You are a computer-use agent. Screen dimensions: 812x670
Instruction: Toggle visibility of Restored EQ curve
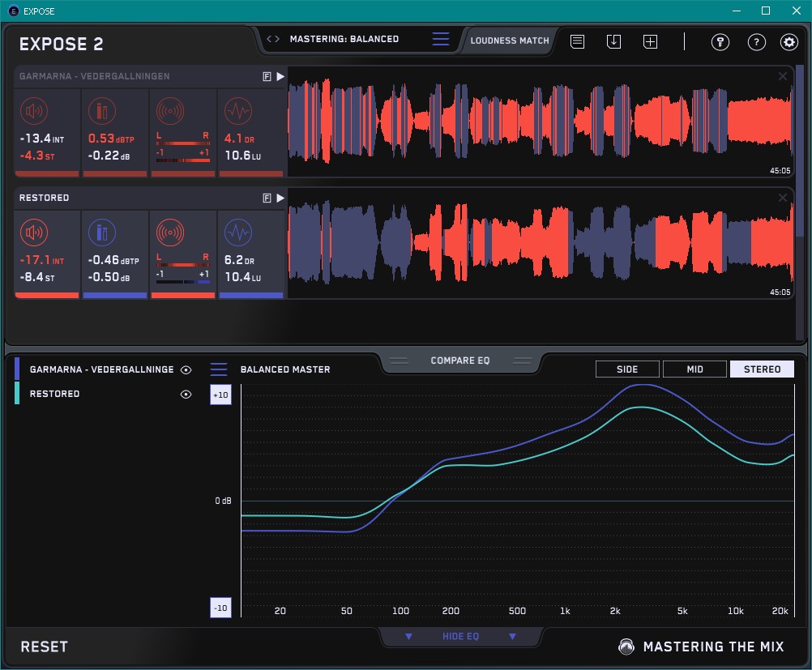click(186, 395)
